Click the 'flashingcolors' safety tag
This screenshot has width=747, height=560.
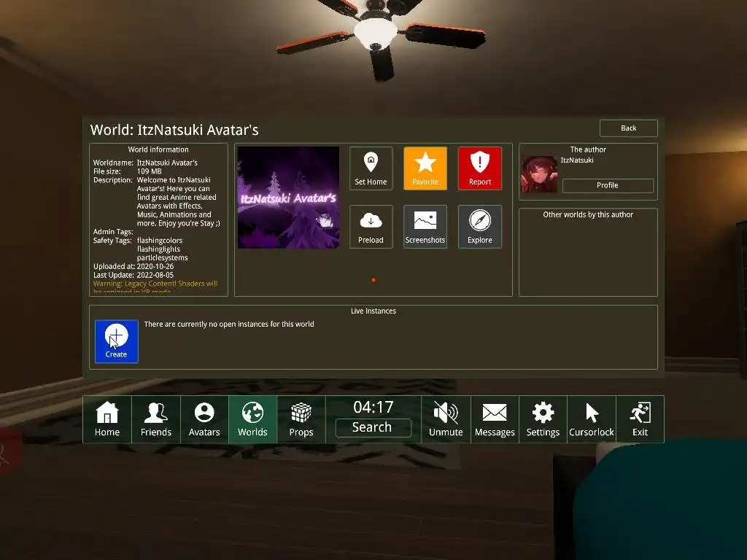click(x=160, y=241)
